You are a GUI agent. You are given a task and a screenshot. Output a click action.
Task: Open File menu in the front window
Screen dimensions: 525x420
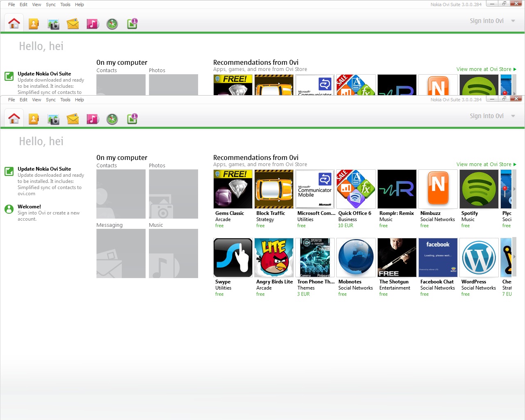[11, 100]
